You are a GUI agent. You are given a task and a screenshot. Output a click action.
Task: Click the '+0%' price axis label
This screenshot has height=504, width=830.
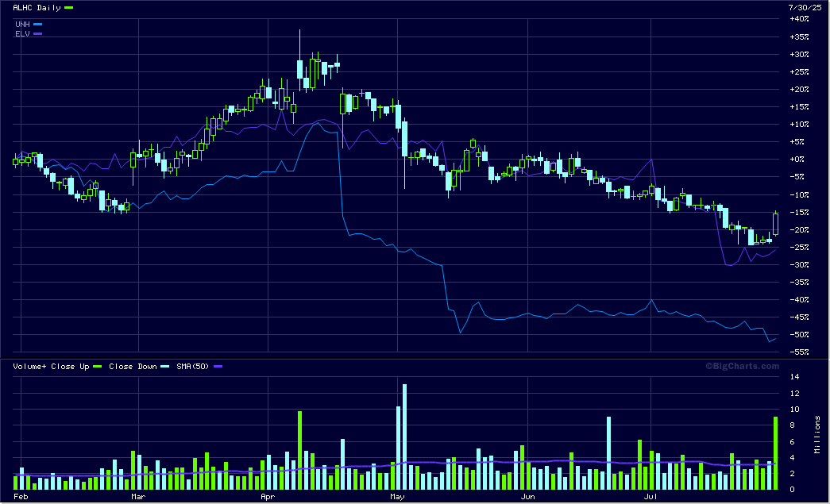[x=797, y=160]
